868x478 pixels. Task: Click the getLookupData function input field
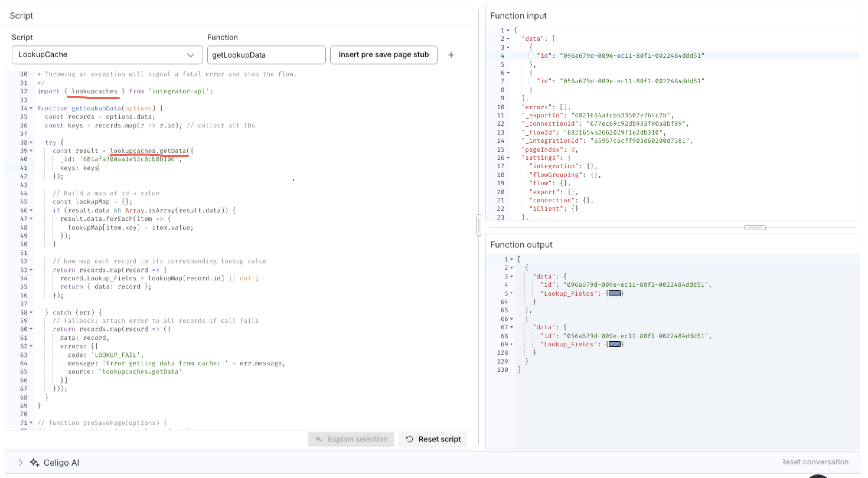click(266, 55)
